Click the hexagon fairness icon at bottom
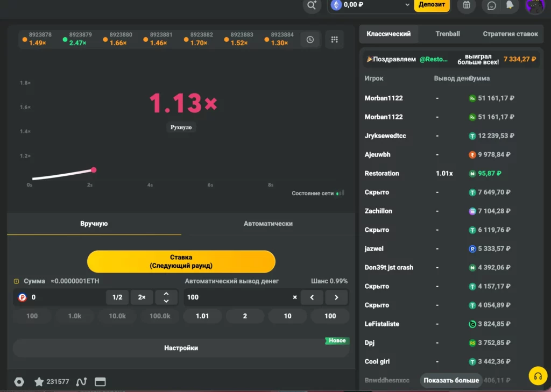This screenshot has height=392, width=551. tap(19, 381)
